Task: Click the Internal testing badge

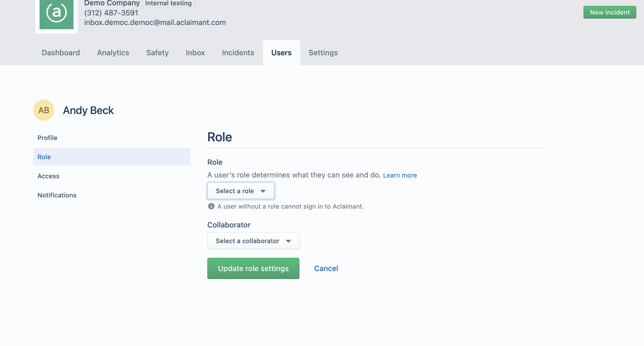Action: tap(168, 3)
